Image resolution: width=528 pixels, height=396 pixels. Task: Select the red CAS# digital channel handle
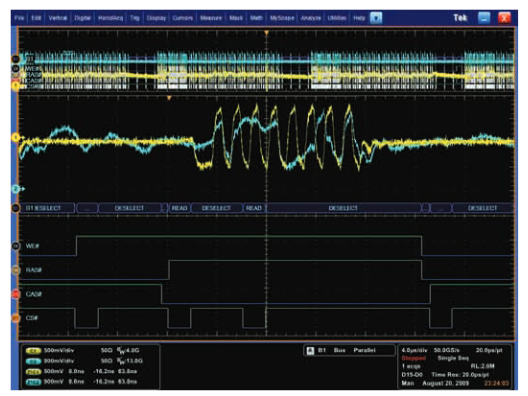[x=15, y=294]
